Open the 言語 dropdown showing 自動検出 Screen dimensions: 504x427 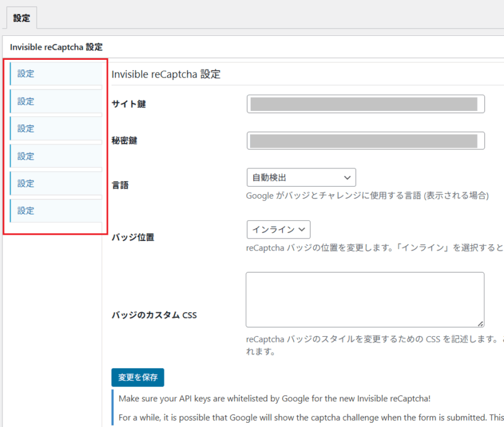point(301,177)
